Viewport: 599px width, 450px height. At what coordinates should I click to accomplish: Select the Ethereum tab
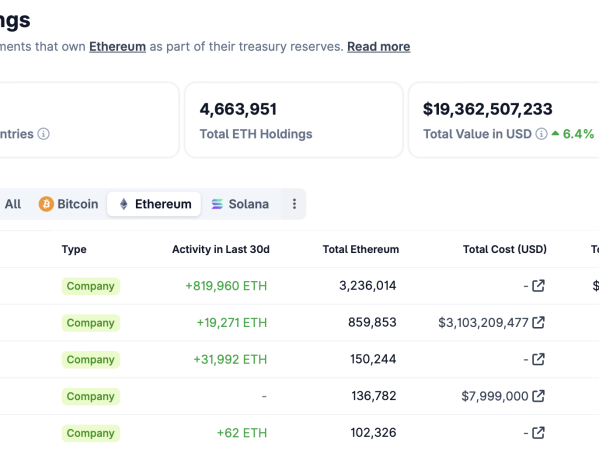pyautogui.click(x=154, y=204)
